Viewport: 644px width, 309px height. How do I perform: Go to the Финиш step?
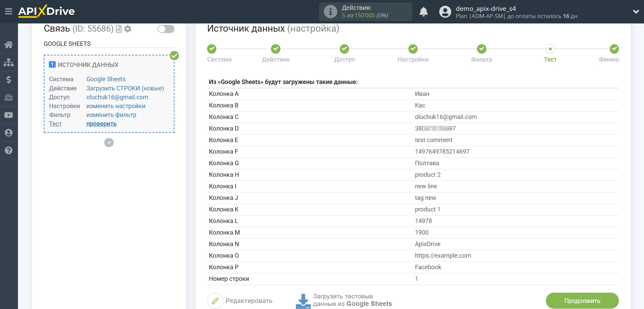click(609, 54)
